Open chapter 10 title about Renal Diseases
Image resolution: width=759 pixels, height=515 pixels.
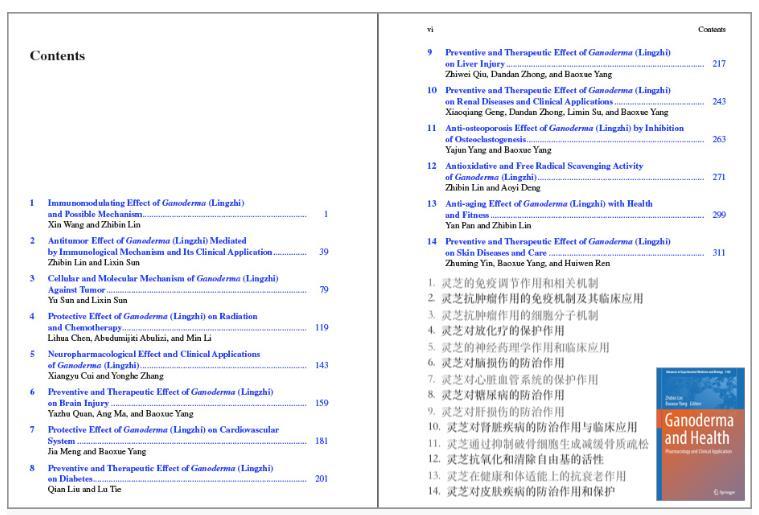click(558, 95)
